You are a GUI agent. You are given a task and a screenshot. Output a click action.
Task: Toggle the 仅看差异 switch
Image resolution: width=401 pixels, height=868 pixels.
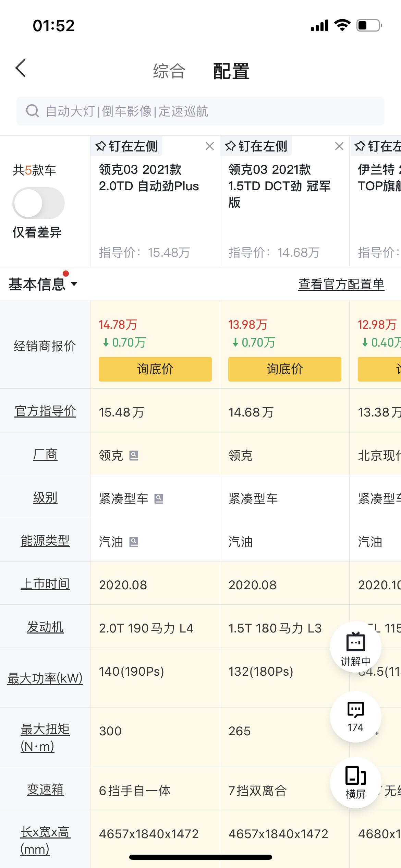[38, 203]
